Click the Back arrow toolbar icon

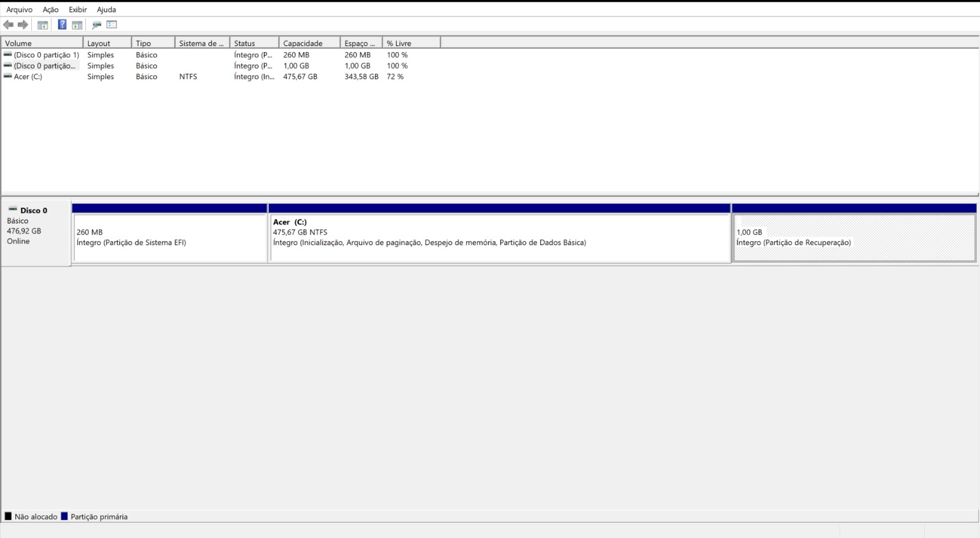[9, 25]
